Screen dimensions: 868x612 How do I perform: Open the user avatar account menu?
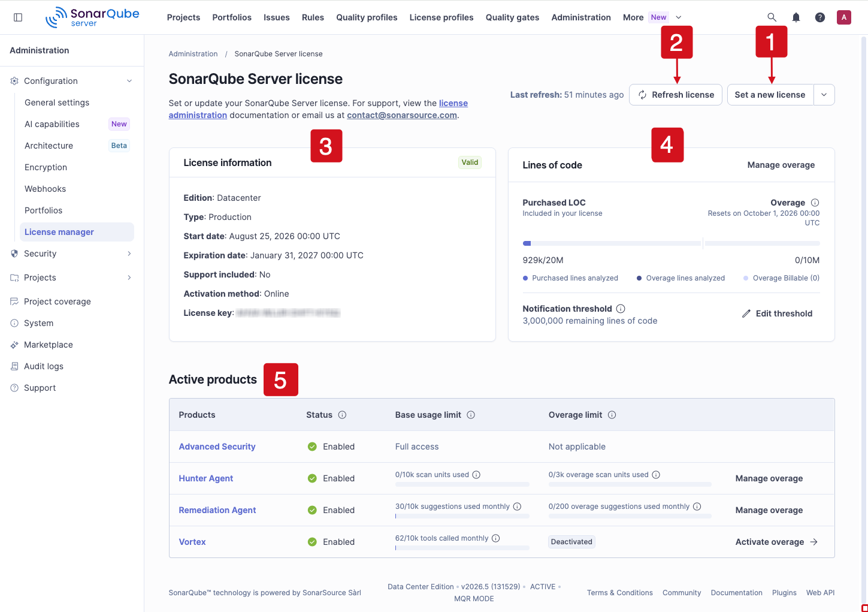pos(844,17)
